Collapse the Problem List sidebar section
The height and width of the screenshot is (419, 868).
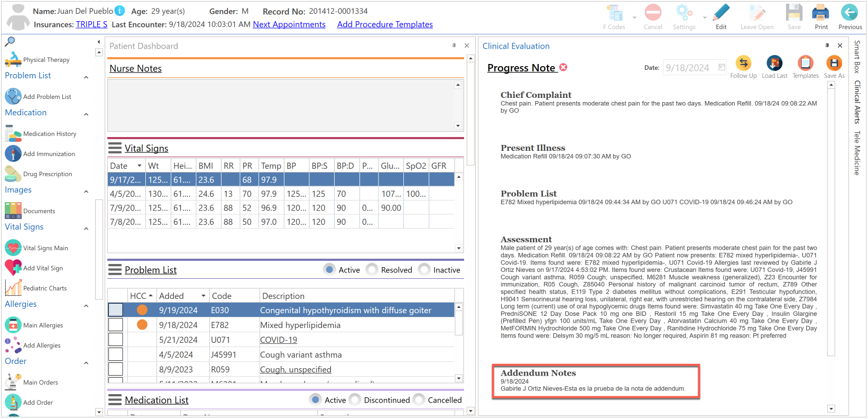(86, 77)
